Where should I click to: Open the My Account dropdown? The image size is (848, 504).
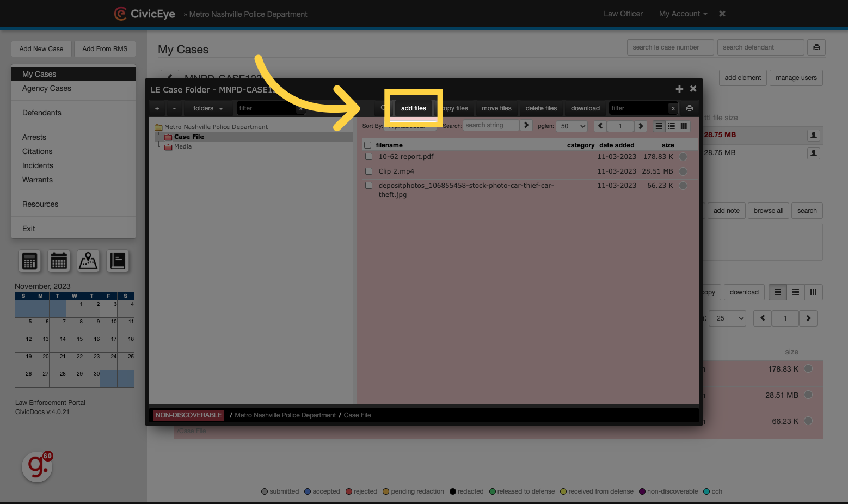(x=683, y=14)
